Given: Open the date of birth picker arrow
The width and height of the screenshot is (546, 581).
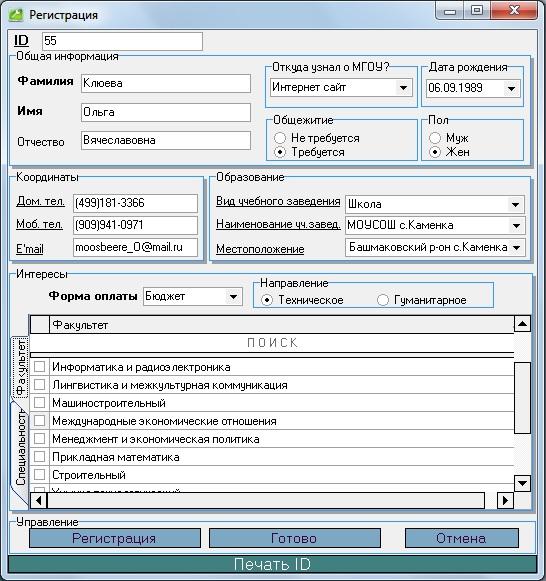Looking at the screenshot, I should point(512,89).
